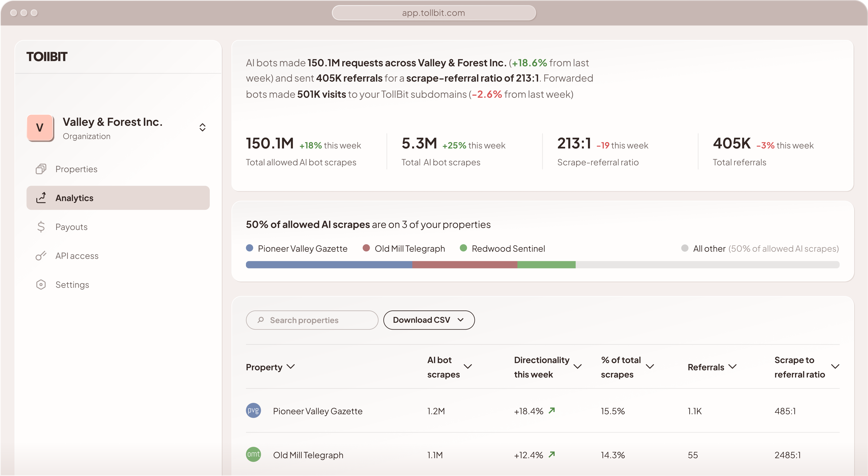
Task: Open Settings via the gear icon
Action: click(x=41, y=285)
